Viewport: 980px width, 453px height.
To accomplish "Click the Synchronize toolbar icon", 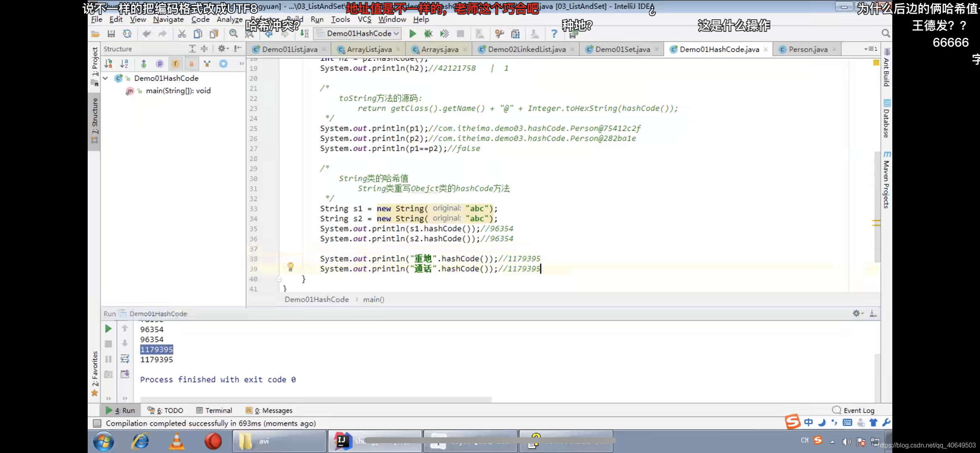I will [x=127, y=34].
